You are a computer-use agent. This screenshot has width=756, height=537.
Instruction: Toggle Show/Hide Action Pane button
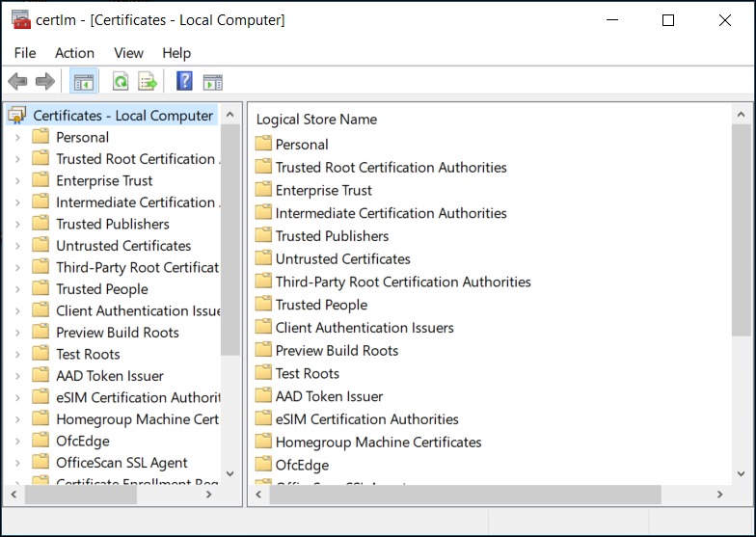(212, 82)
